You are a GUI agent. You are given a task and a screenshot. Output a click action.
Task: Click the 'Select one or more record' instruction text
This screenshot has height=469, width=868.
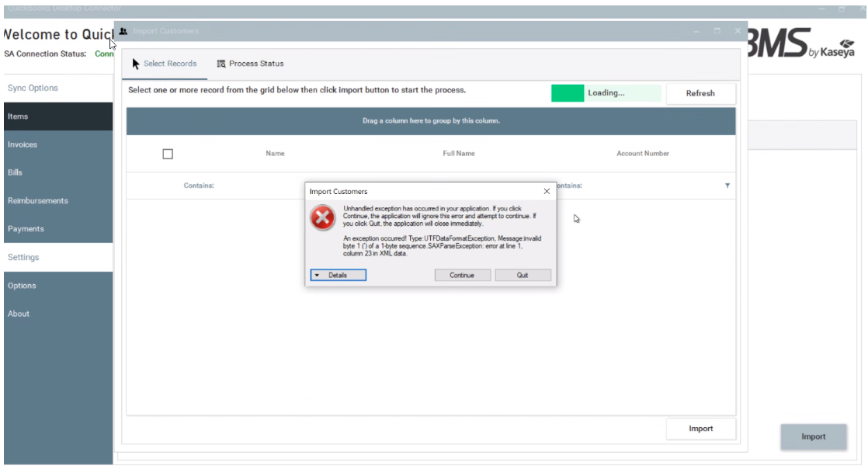tap(297, 90)
